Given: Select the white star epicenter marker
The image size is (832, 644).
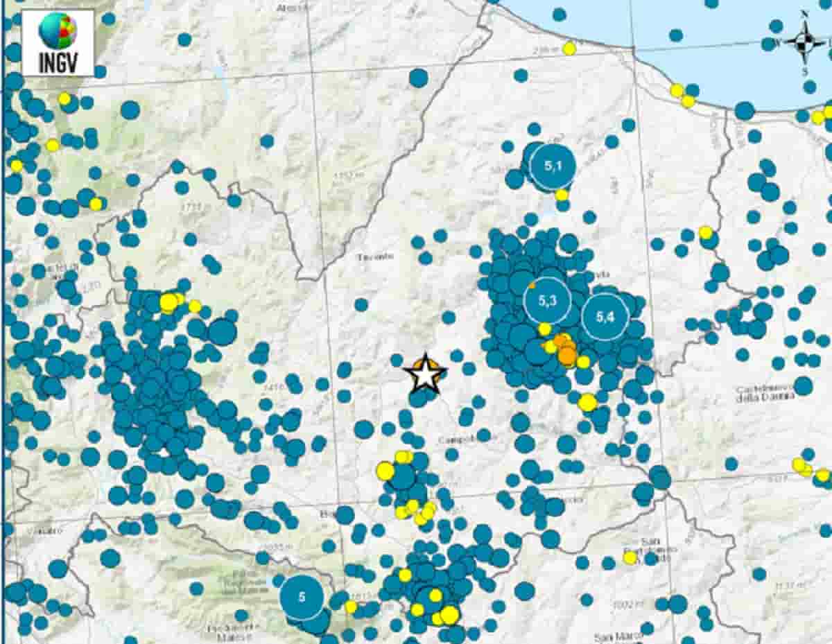Looking at the screenshot, I should (x=424, y=374).
